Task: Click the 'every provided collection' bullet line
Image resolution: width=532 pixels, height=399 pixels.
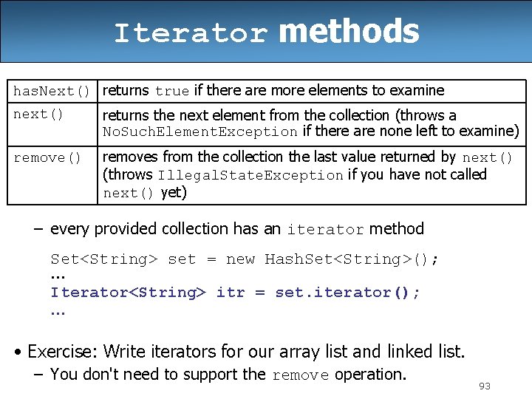Action: click(236, 229)
